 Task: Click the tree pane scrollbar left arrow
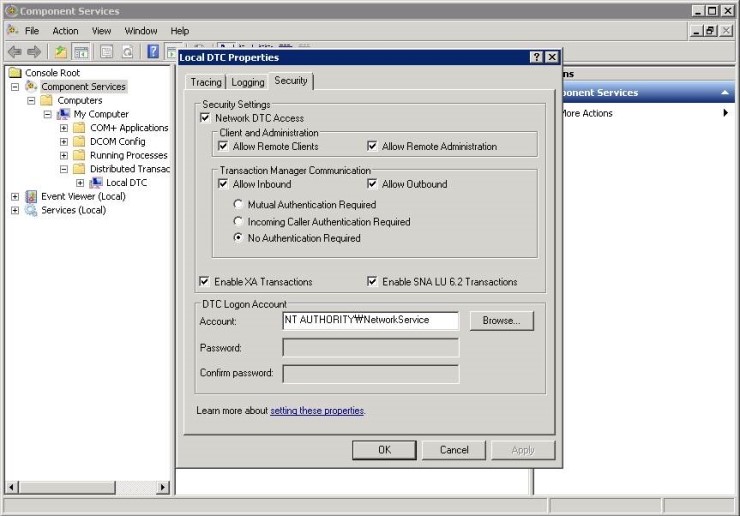point(12,487)
